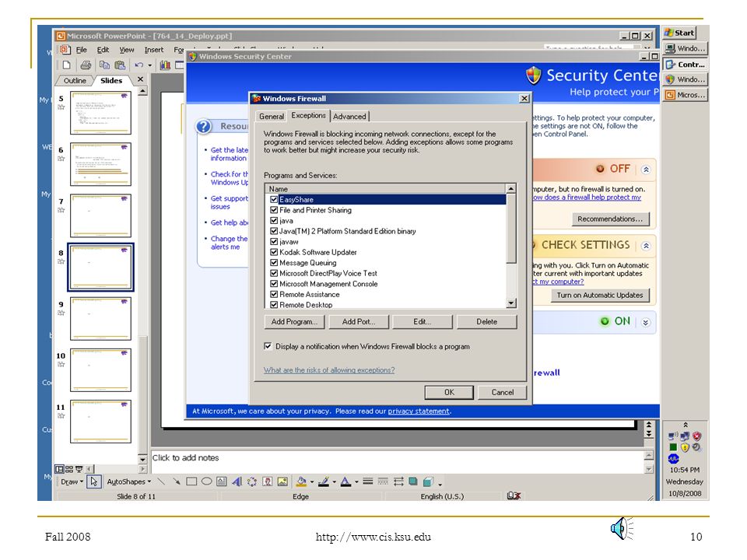Open Fill Color dropdown arrow

312,482
